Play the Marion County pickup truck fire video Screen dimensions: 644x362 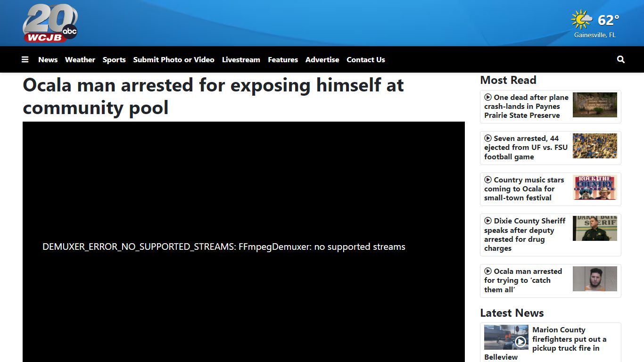(x=520, y=342)
